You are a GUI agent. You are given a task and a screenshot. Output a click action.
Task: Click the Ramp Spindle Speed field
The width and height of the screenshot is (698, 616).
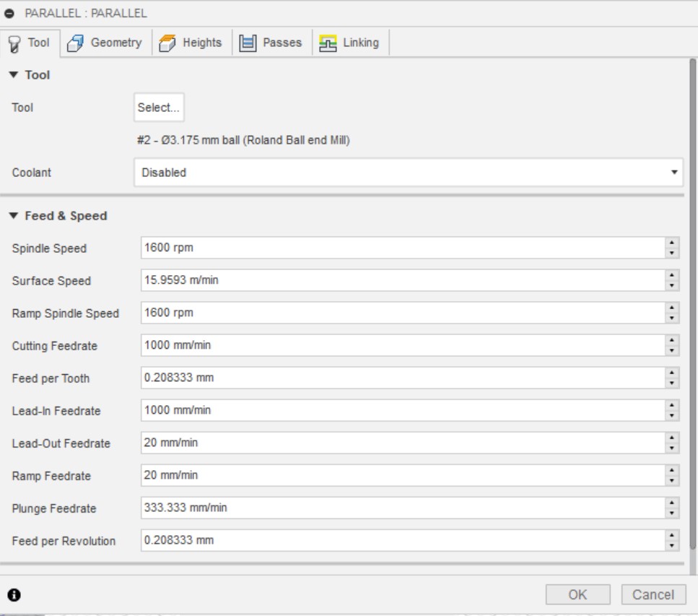(403, 313)
